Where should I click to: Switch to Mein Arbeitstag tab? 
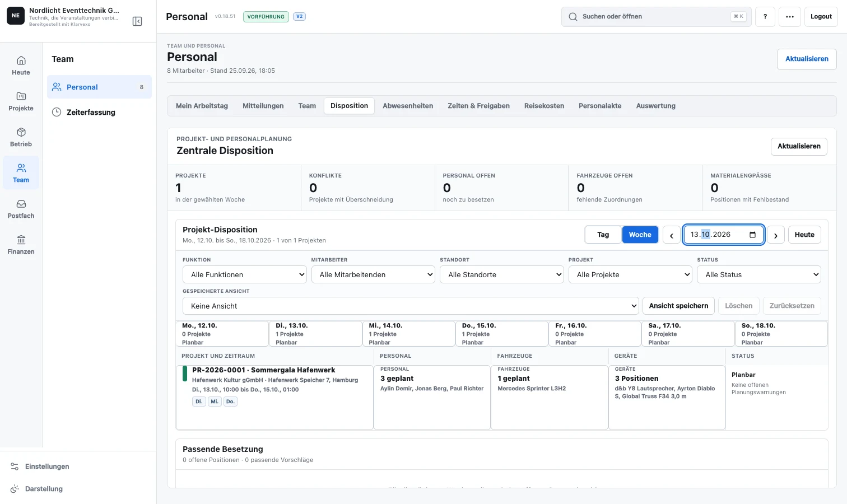(x=202, y=106)
